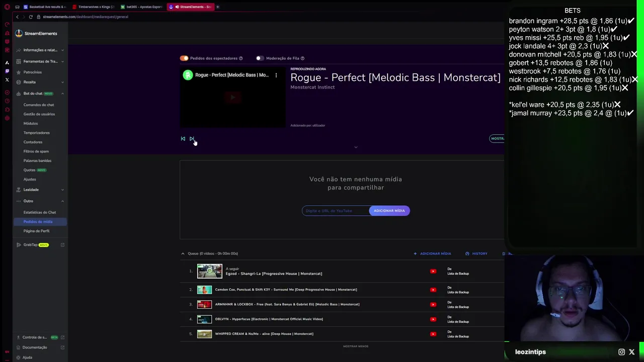This screenshot has height=362, width=644.
Task: Toggle Pedidos dos espectadores switch
Action: pyautogui.click(x=184, y=58)
